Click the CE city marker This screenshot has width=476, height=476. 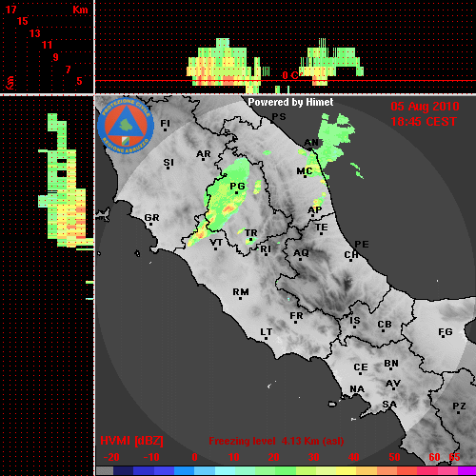point(360,373)
